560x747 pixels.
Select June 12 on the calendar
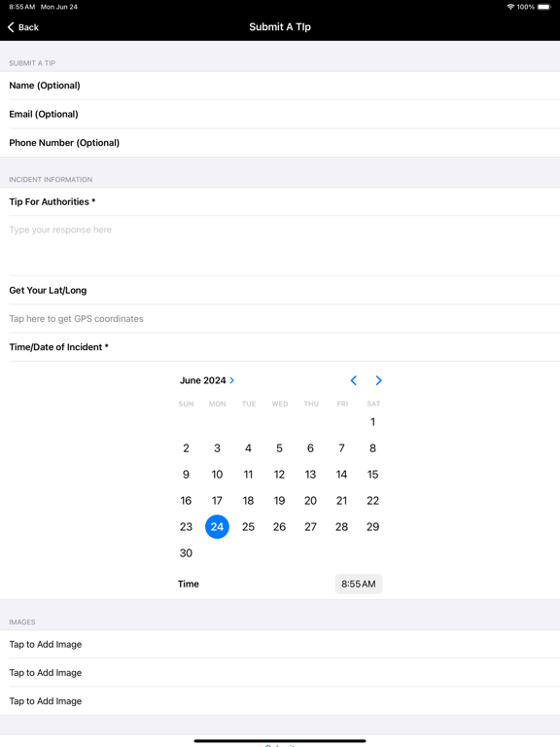(x=280, y=475)
